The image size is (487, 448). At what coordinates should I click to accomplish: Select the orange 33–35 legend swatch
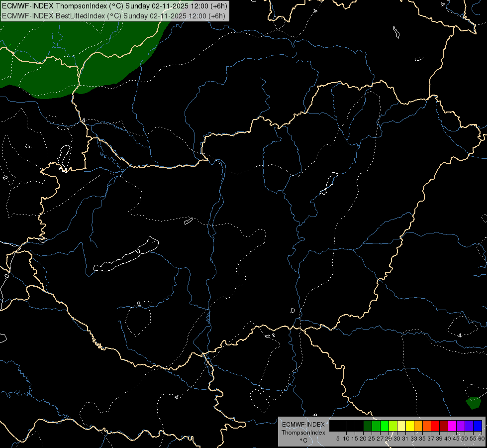(418, 426)
